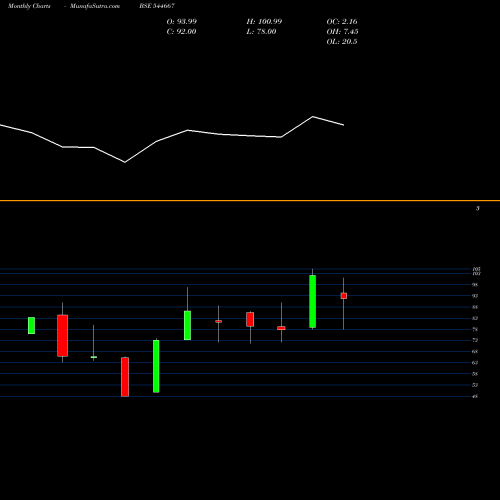Click the open price "O: 93.99"

(182, 22)
